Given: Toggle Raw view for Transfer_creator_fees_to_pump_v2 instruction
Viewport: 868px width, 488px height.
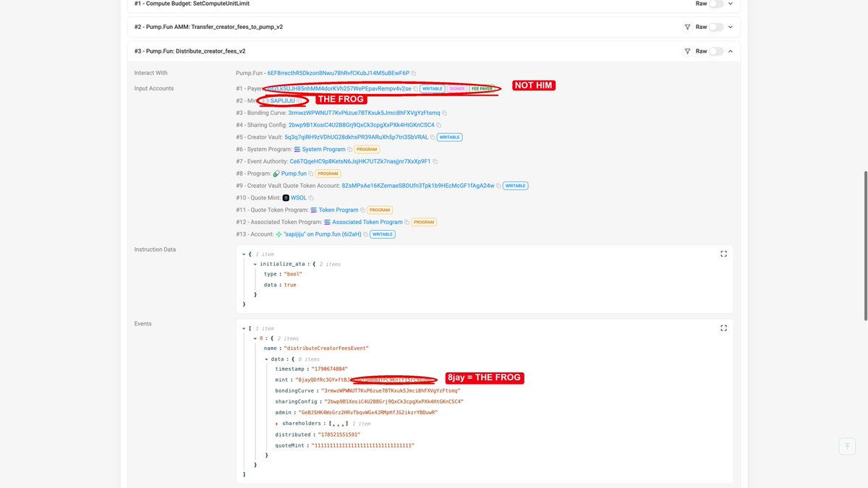Looking at the screenshot, I should pyautogui.click(x=716, y=27).
